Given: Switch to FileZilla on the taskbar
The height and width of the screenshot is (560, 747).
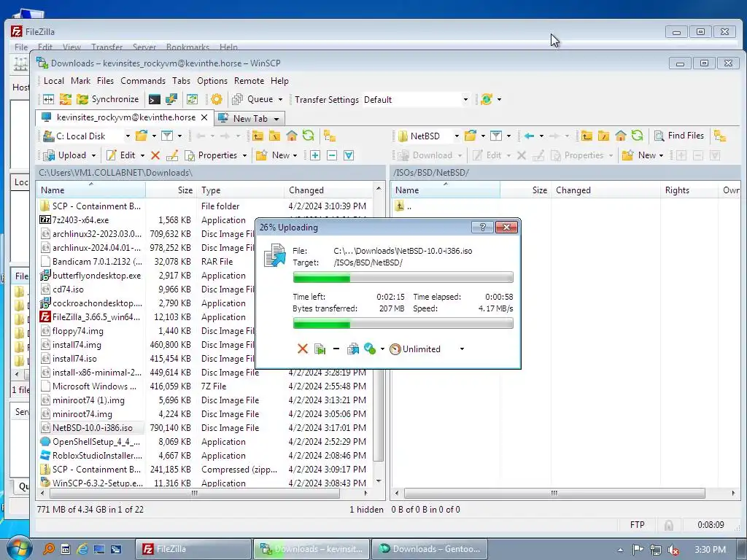Looking at the screenshot, I should [x=193, y=548].
